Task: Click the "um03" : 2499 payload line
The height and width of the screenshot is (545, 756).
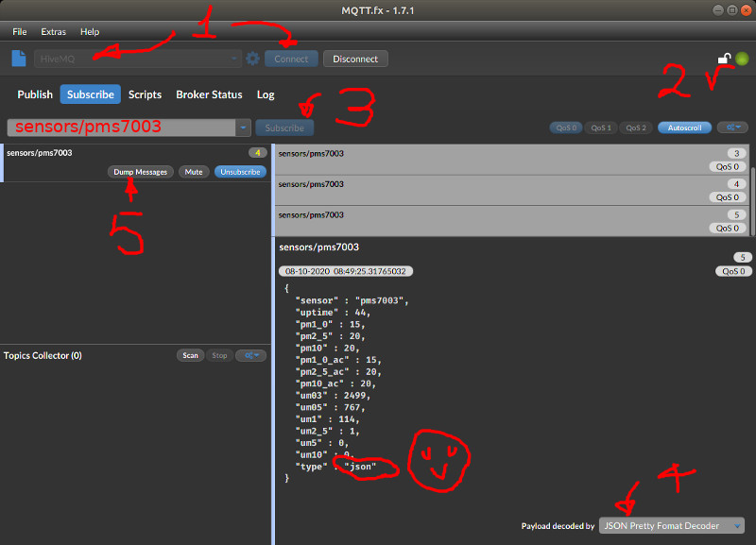Action: [333, 396]
